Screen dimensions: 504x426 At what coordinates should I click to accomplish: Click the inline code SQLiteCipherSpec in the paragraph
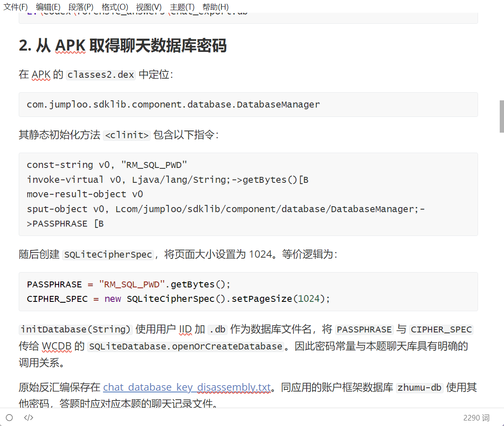coord(108,254)
